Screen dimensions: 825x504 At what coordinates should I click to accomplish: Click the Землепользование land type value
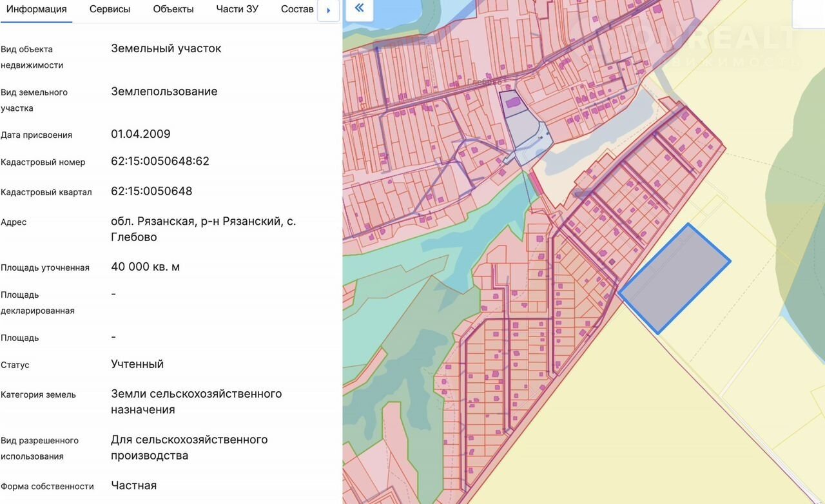(x=164, y=92)
